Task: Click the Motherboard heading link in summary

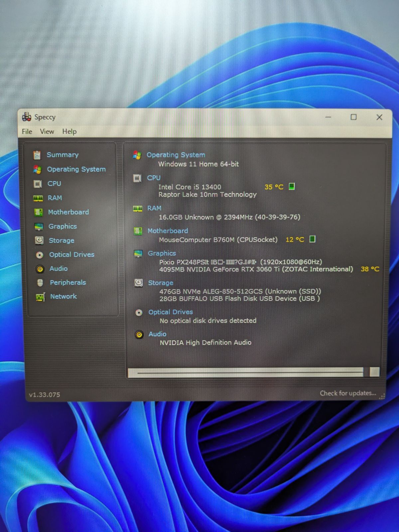Action: (x=168, y=231)
